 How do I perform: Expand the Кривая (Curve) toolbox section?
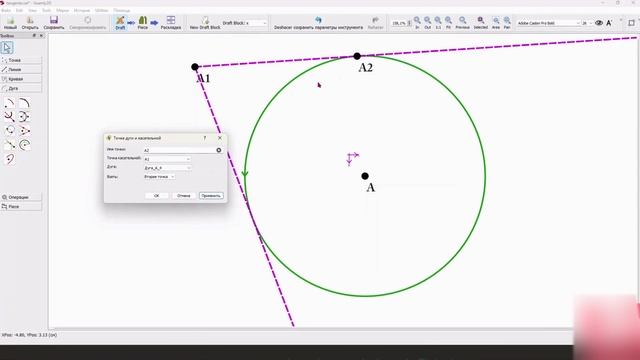coord(21,79)
